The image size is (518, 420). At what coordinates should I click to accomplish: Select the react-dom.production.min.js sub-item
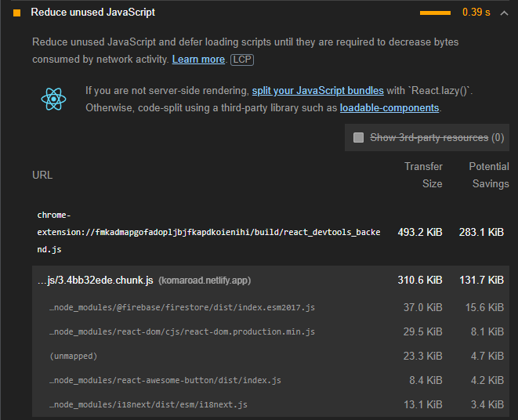pos(270,331)
